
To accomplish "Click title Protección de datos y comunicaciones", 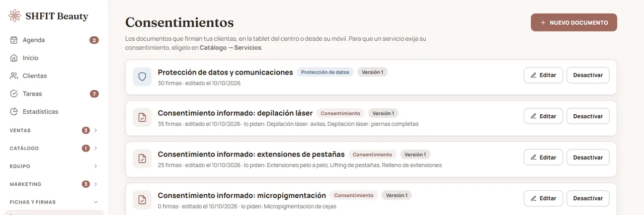I will (225, 72).
